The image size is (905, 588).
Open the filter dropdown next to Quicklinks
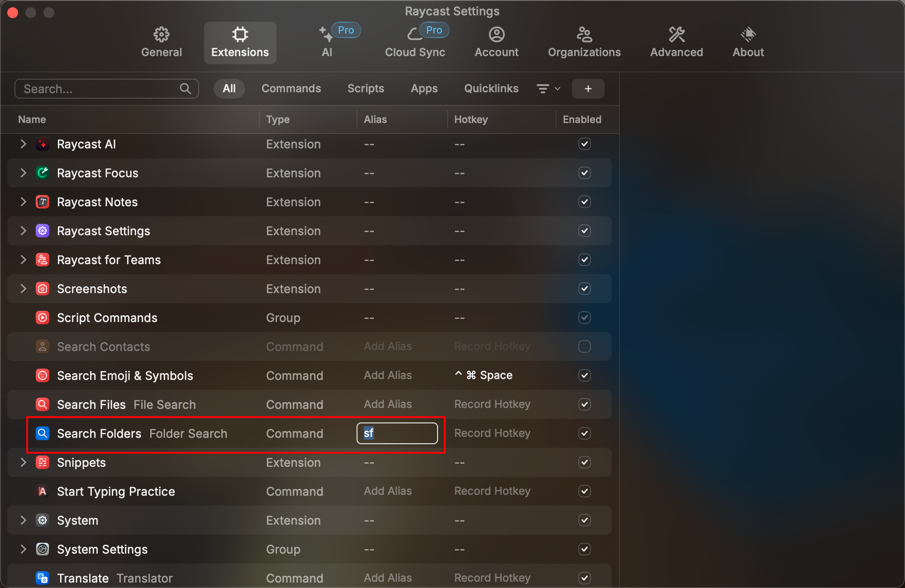[548, 89]
